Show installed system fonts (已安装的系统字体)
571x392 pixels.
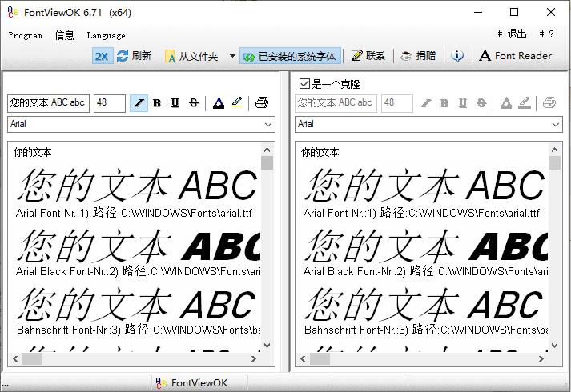tap(290, 56)
